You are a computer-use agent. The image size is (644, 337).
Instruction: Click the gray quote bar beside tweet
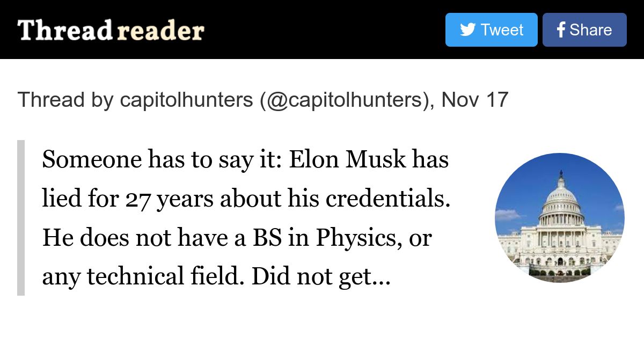(21, 217)
